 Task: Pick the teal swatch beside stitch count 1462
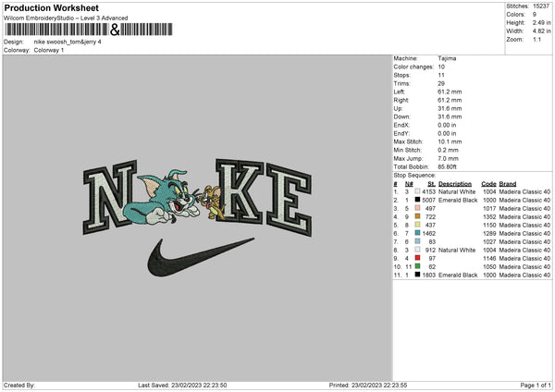pos(417,233)
